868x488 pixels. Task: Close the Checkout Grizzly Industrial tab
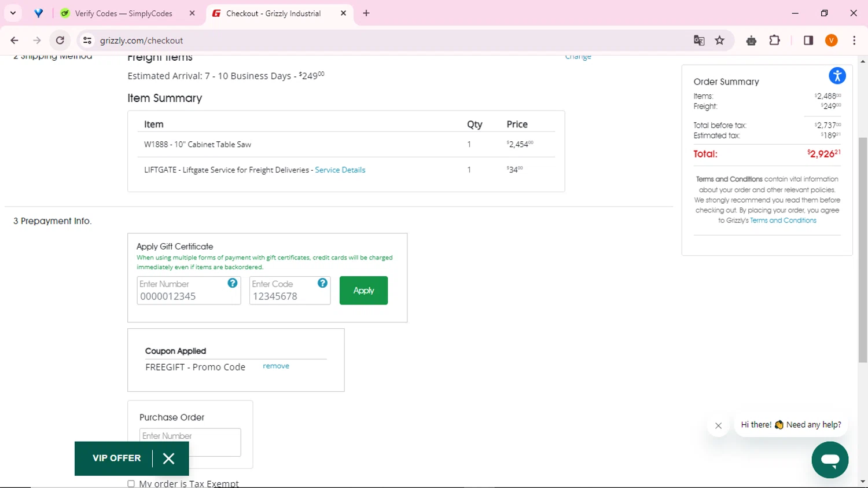tap(343, 13)
